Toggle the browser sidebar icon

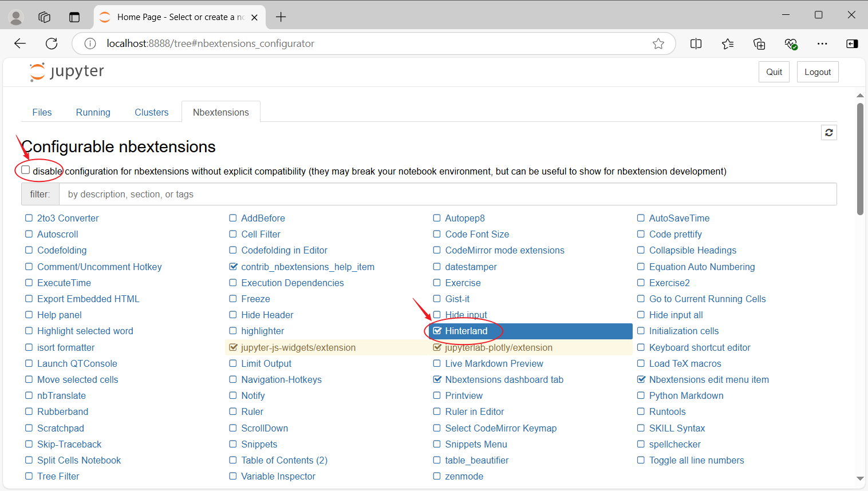click(852, 43)
